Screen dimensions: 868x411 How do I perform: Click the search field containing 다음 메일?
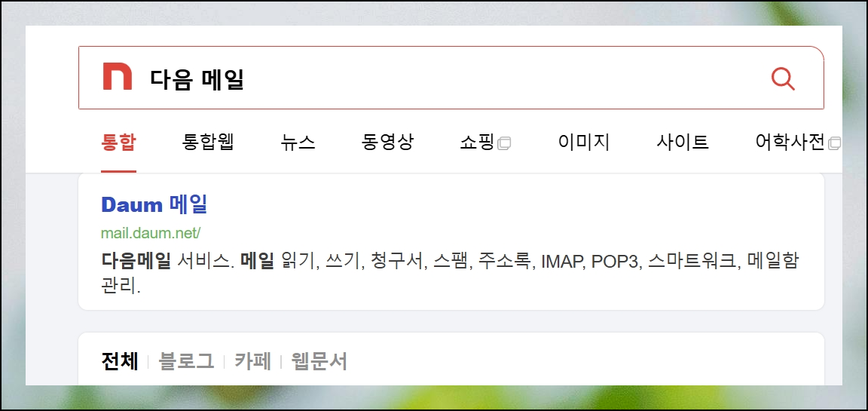tap(451, 78)
